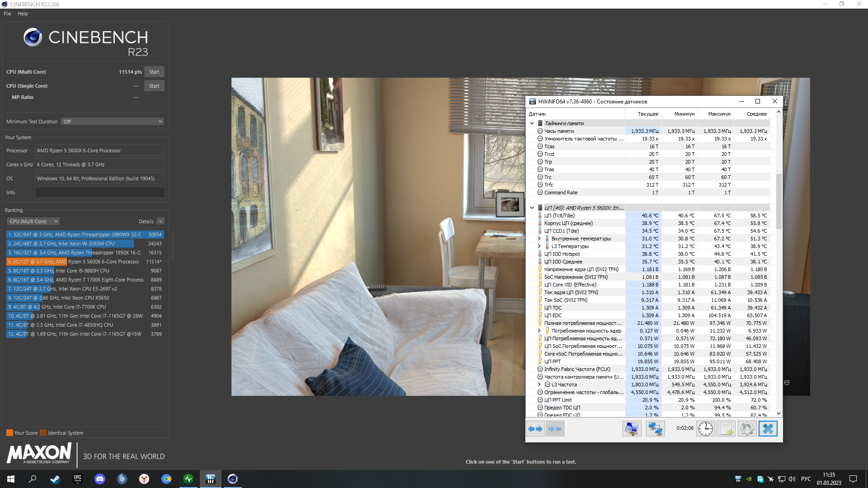The height and width of the screenshot is (488, 868).
Task: Open HWiNFO summary window icon with magnifier
Action: [x=632, y=429]
